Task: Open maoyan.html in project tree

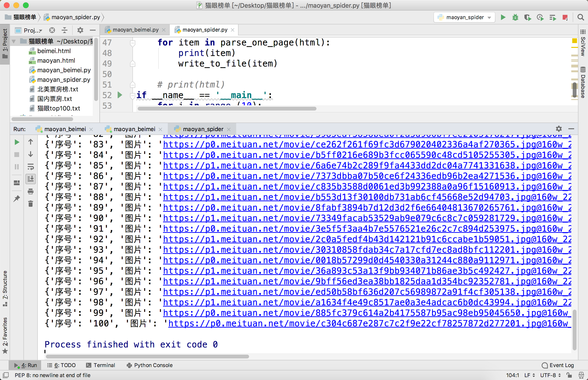Action: pos(56,61)
